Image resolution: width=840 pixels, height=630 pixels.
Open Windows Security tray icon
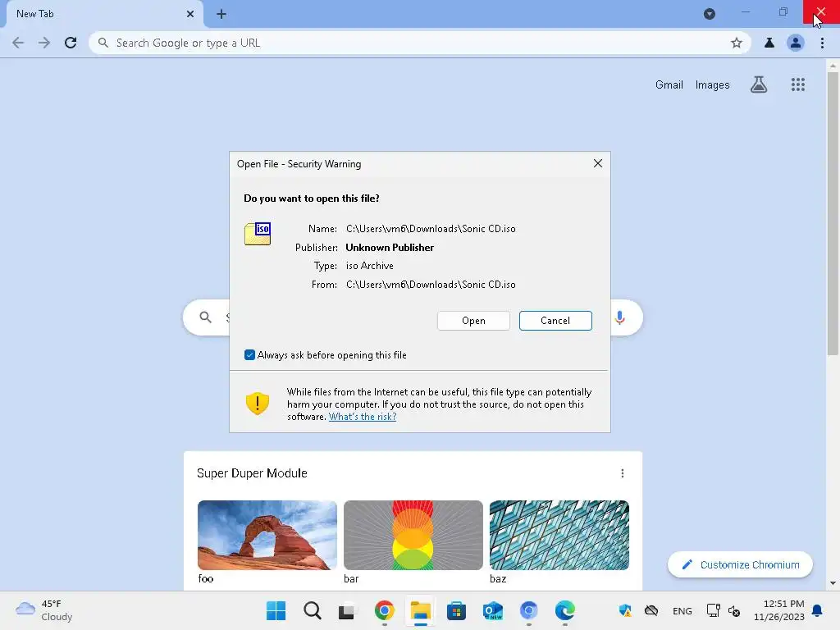coord(625,610)
